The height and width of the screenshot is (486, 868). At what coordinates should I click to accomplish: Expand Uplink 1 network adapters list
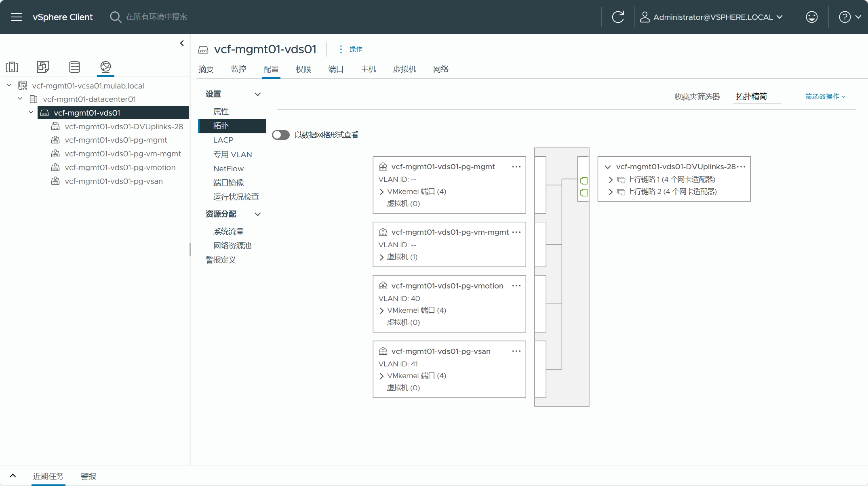pyautogui.click(x=611, y=179)
